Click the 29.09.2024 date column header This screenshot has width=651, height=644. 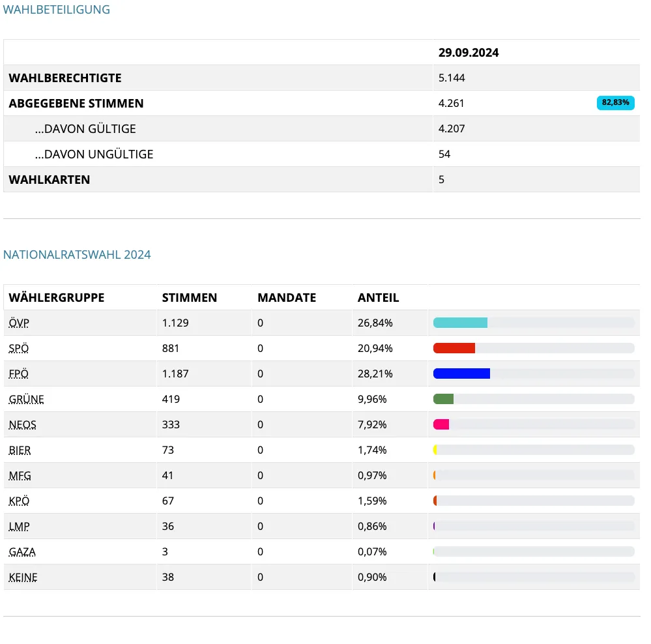[469, 53]
